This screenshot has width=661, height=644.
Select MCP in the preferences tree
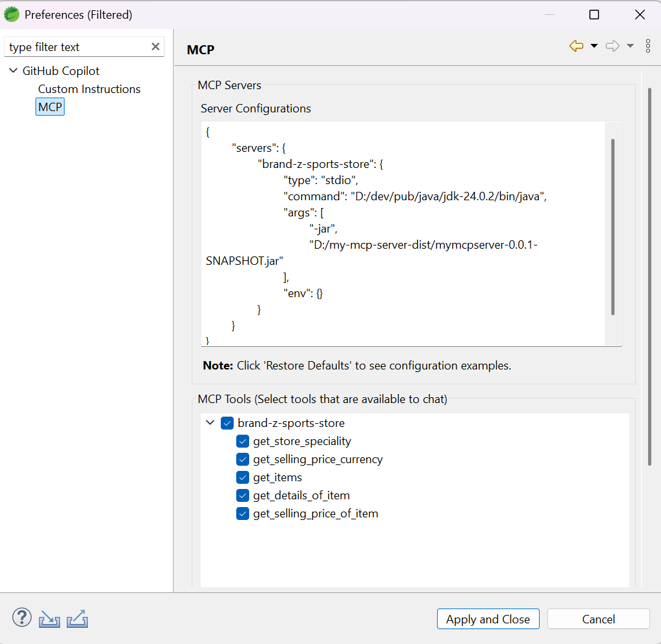[x=50, y=107]
